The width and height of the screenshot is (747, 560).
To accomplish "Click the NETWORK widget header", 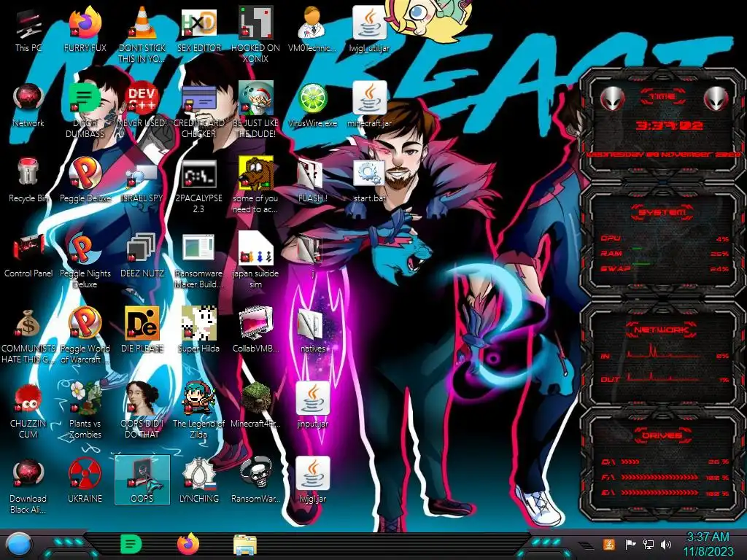I will [662, 329].
